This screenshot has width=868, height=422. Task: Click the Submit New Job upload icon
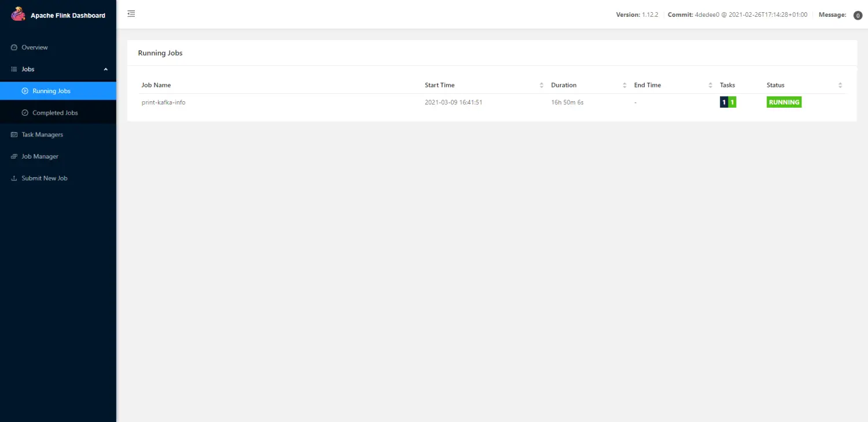(14, 178)
